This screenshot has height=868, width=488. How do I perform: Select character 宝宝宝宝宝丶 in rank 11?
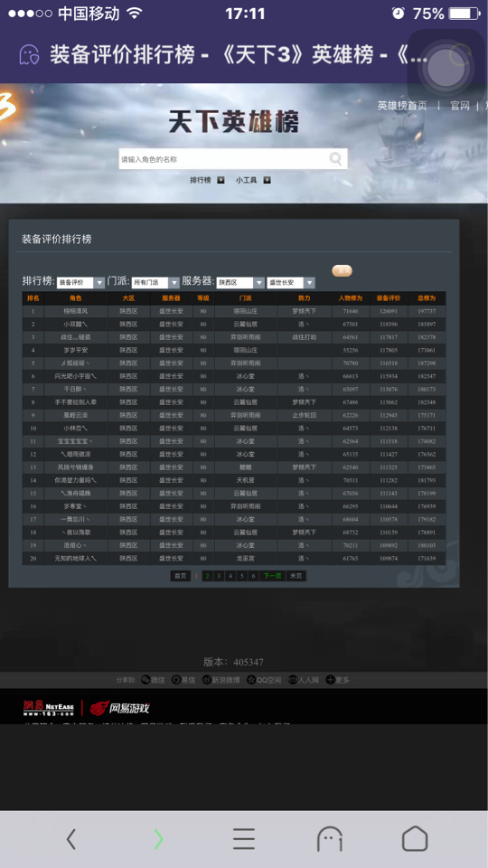(x=76, y=441)
